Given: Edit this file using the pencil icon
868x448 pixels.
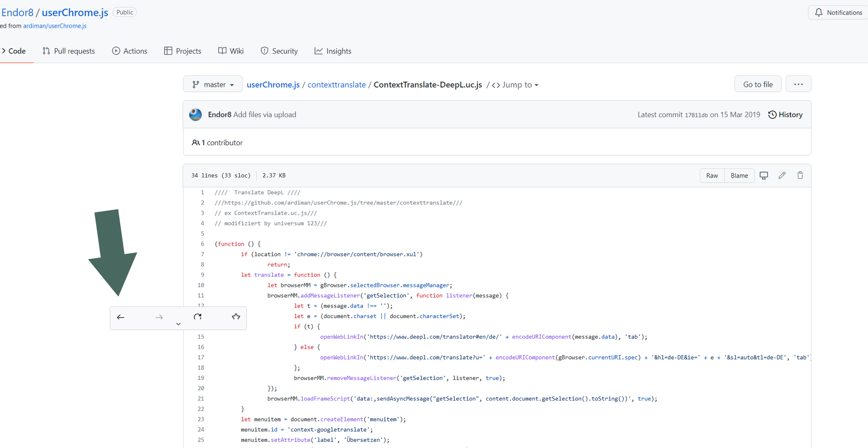Looking at the screenshot, I should click(x=782, y=176).
